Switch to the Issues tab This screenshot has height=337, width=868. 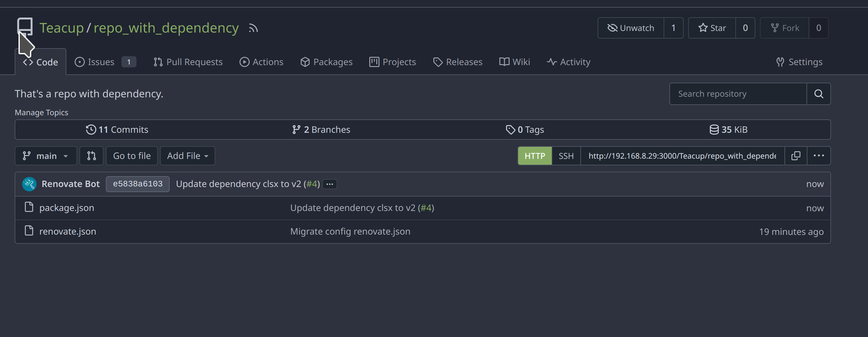coord(101,62)
